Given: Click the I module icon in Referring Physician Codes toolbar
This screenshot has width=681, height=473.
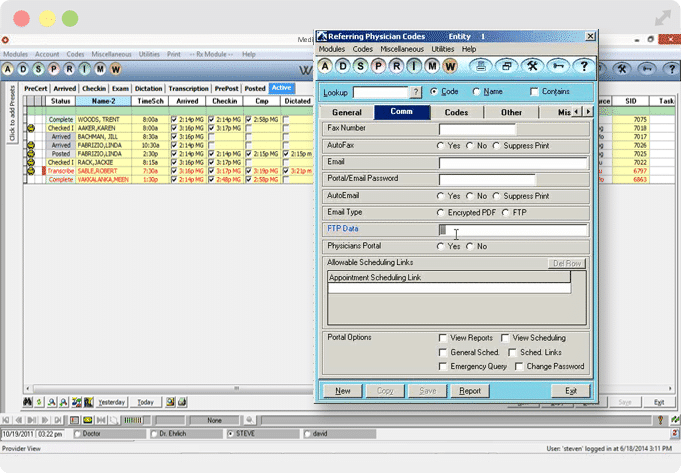Looking at the screenshot, I should pos(414,66).
